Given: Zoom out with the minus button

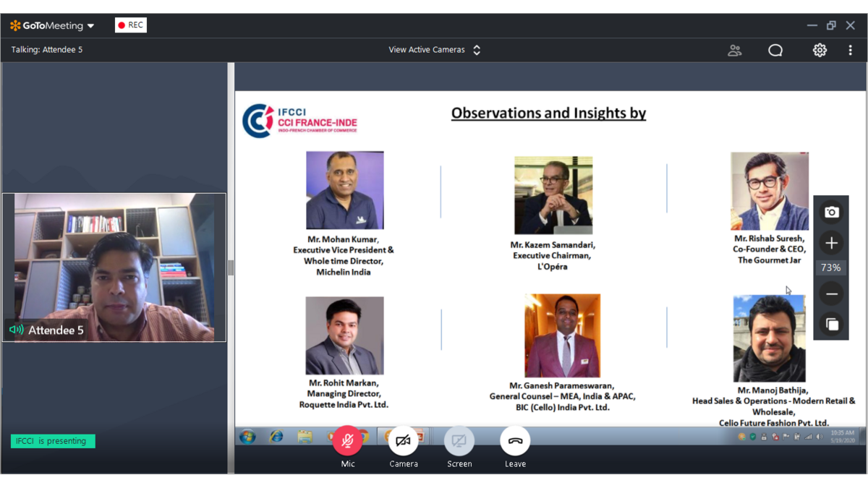Looking at the screenshot, I should coord(831,294).
